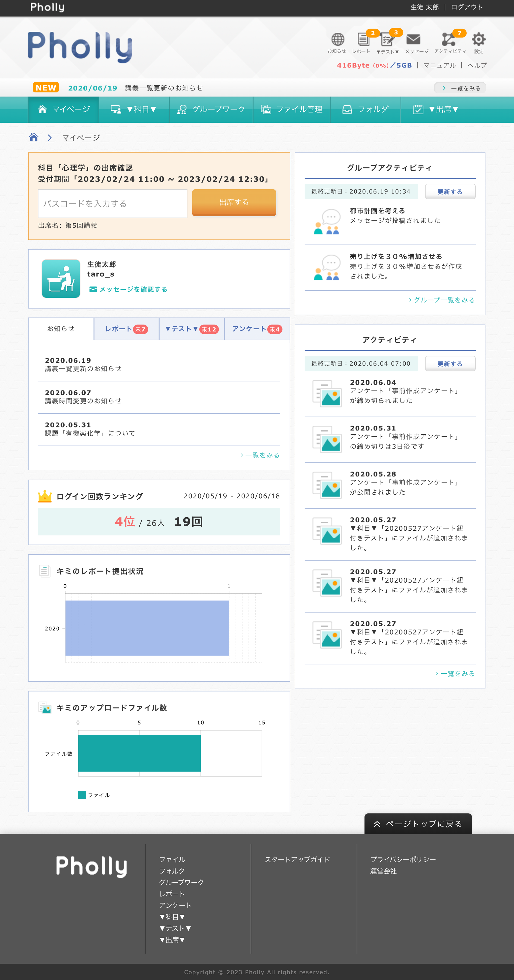
Task: Open フォルダ in the main navigation
Action: pyautogui.click(x=365, y=110)
